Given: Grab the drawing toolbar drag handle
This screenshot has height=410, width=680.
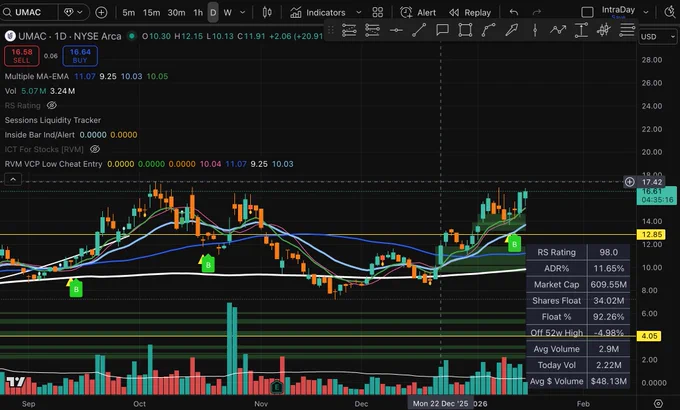Looking at the screenshot, I should tap(330, 30).
